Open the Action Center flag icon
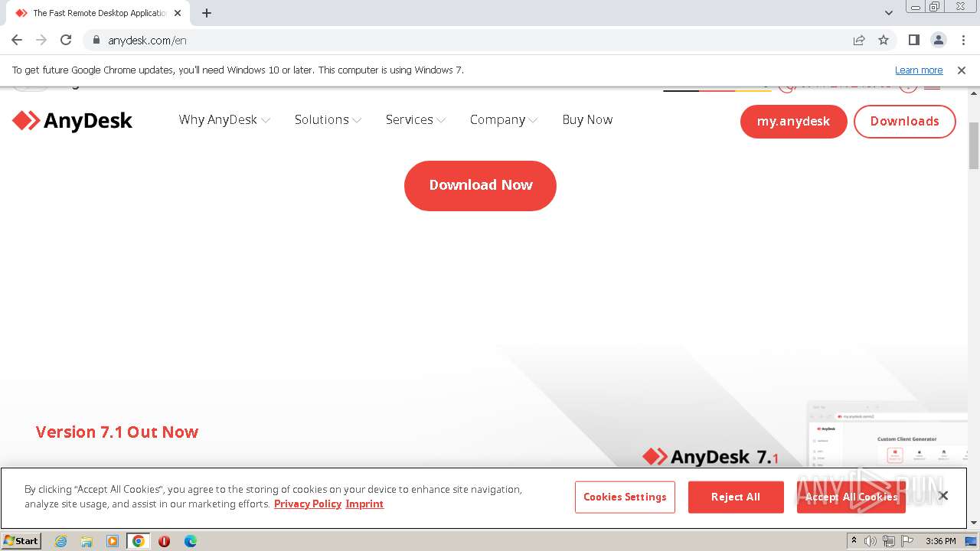Viewport: 980px width, 551px height. coord(907,541)
